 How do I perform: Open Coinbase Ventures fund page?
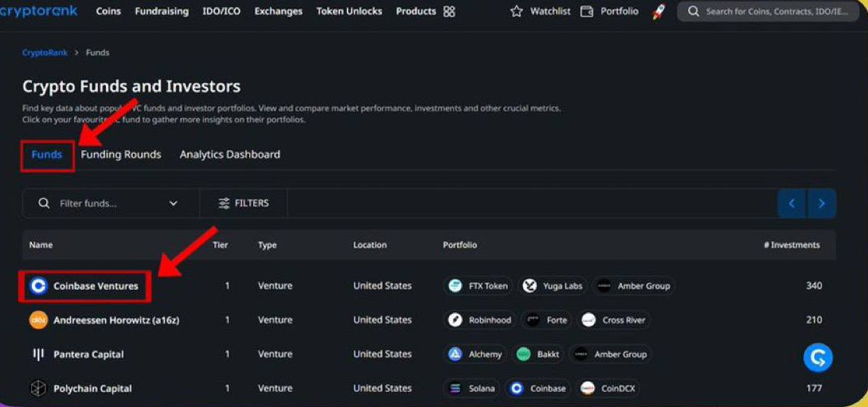96,286
